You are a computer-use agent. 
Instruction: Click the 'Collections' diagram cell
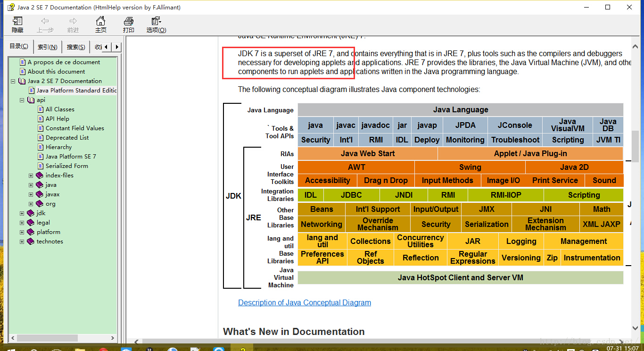[370, 241]
